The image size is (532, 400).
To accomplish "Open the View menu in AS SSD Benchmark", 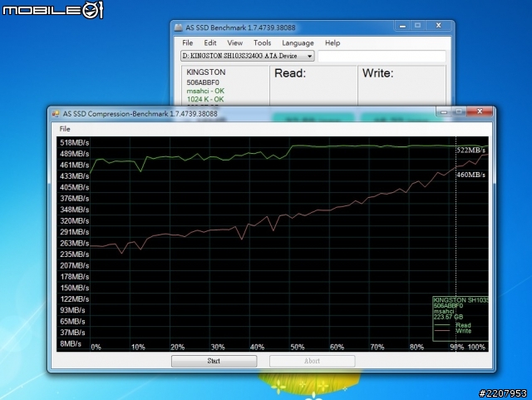I will pos(234,42).
